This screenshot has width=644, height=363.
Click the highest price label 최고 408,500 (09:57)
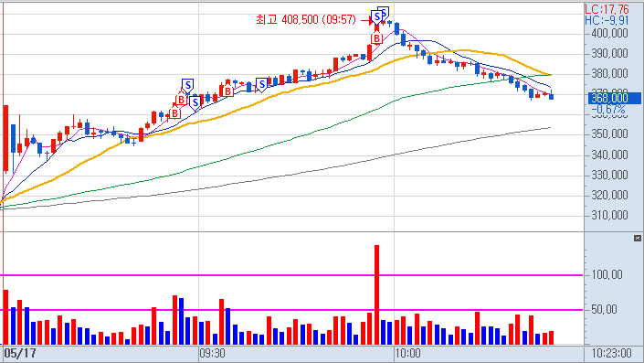pyautogui.click(x=306, y=19)
